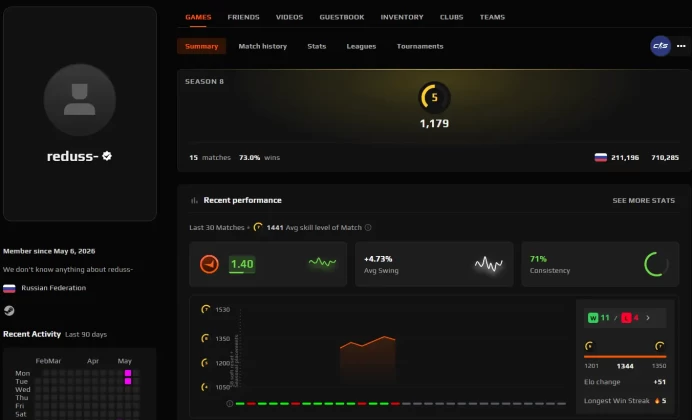This screenshot has height=420, width=692.
Task: Open the Leagues sub-tab
Action: coord(361,46)
